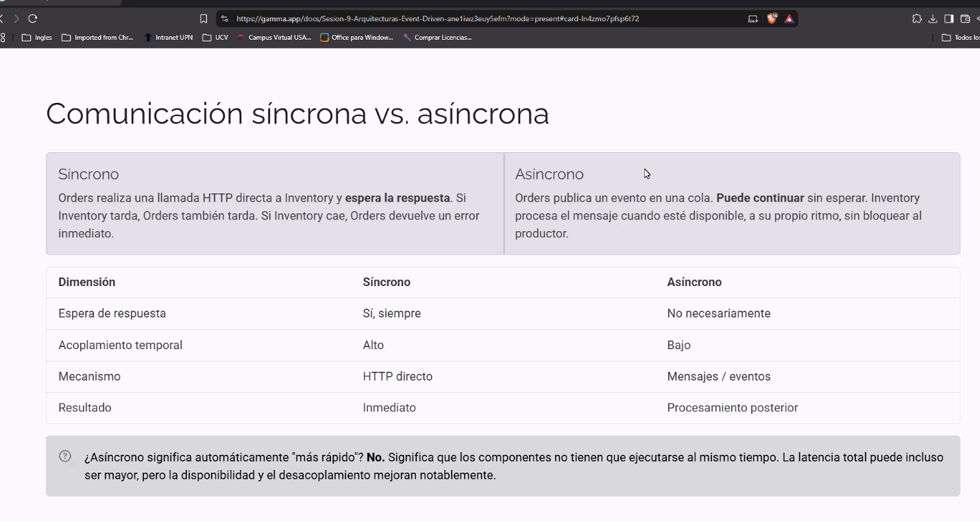Viewport: 980px width, 522px height.
Task: Open the Downloads icon
Action: click(x=933, y=19)
